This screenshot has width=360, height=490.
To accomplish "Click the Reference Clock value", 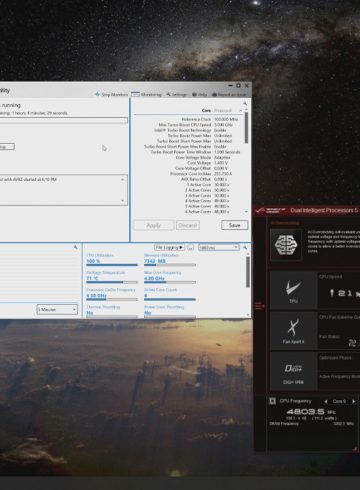I will coord(226,119).
